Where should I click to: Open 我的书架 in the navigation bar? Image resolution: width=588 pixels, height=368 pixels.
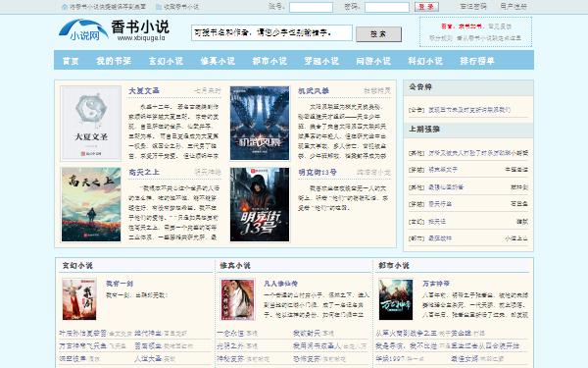114,61
